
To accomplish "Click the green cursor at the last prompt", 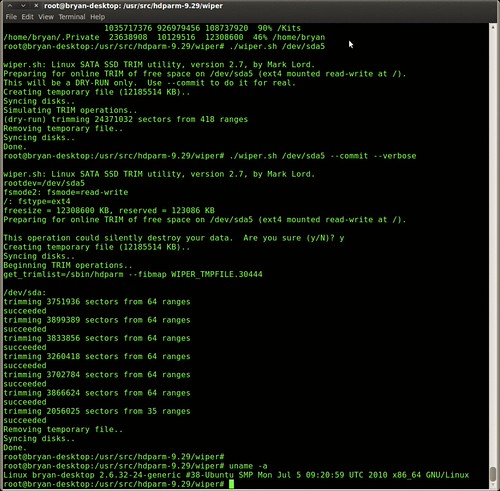I will click(x=232, y=484).
